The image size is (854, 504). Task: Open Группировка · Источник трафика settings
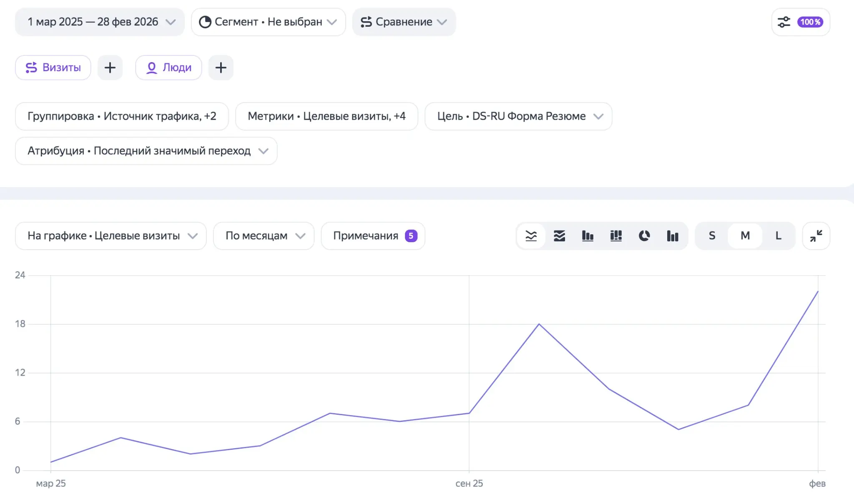coord(122,116)
